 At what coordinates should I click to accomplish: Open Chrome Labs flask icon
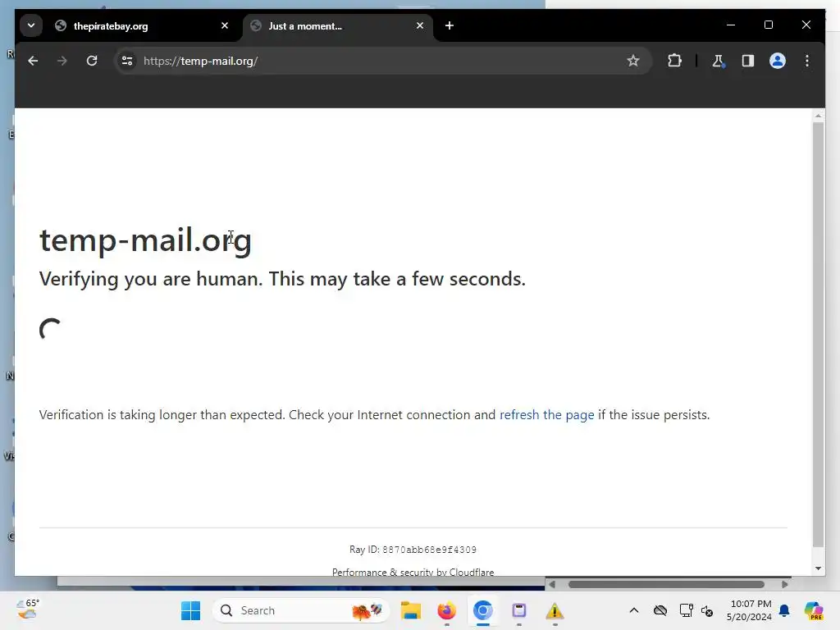coord(719,61)
